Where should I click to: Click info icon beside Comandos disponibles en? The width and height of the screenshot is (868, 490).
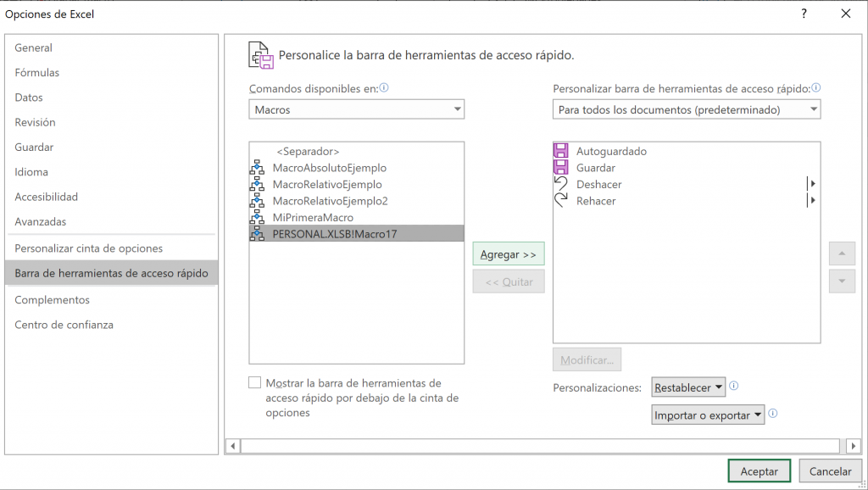tap(384, 87)
